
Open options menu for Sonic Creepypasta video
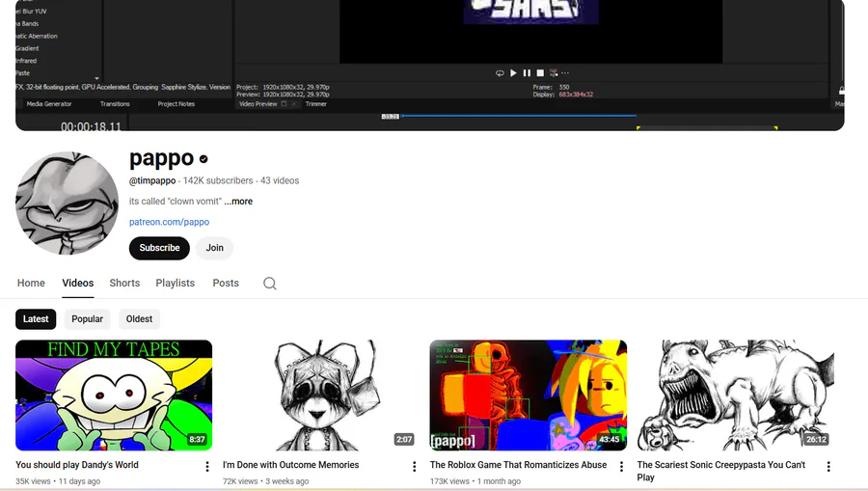click(x=828, y=467)
